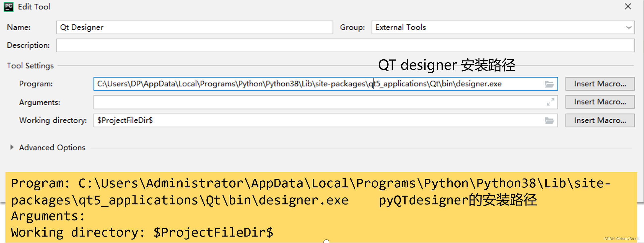The width and height of the screenshot is (644, 243).
Task: Browse for Working directory folder icon
Action: 549,121
